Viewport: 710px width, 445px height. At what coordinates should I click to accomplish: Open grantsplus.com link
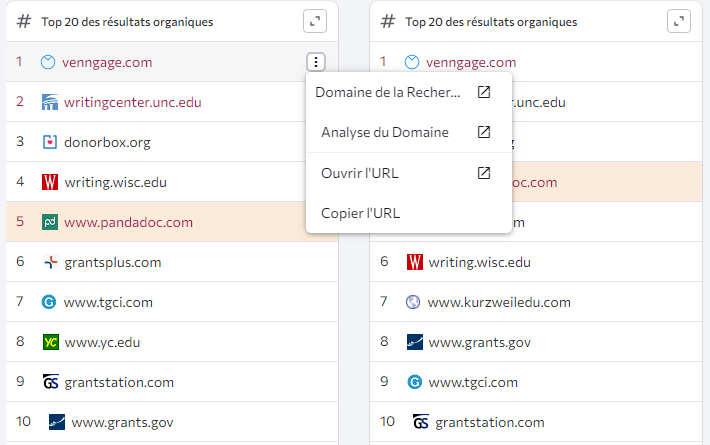[113, 263]
